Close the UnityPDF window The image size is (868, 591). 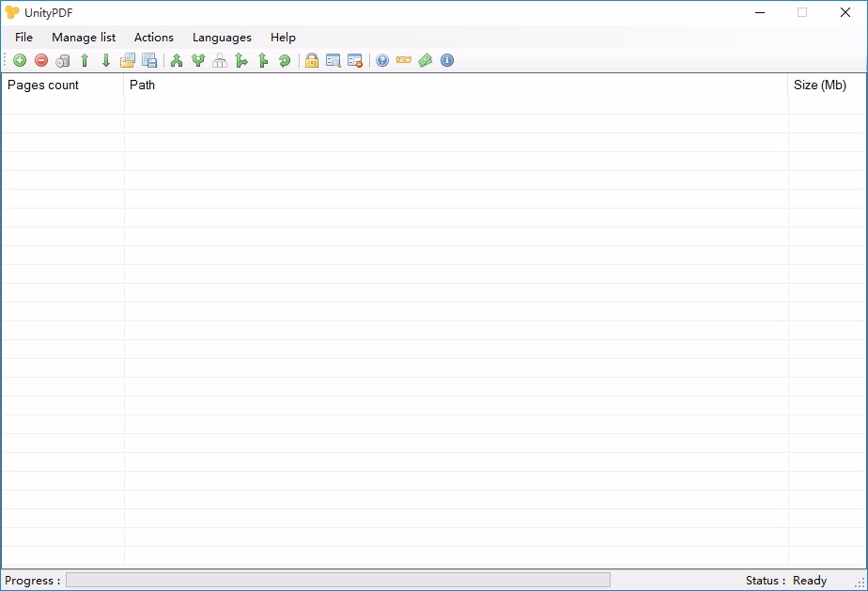[845, 12]
